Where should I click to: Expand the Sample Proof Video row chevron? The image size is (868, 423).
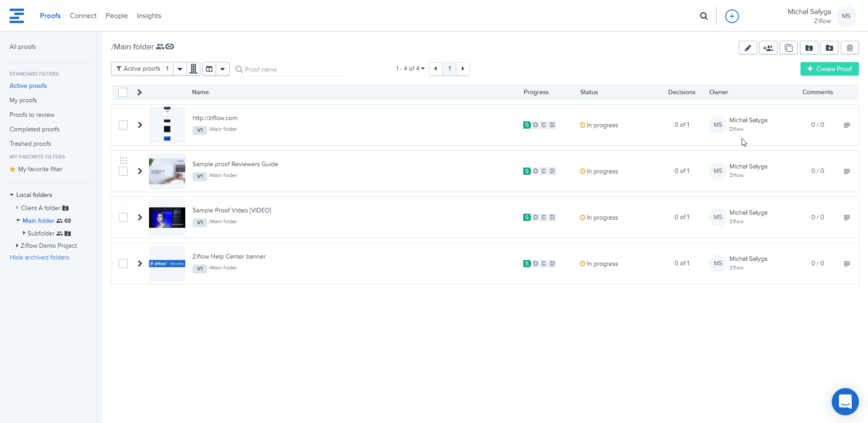[x=140, y=217]
